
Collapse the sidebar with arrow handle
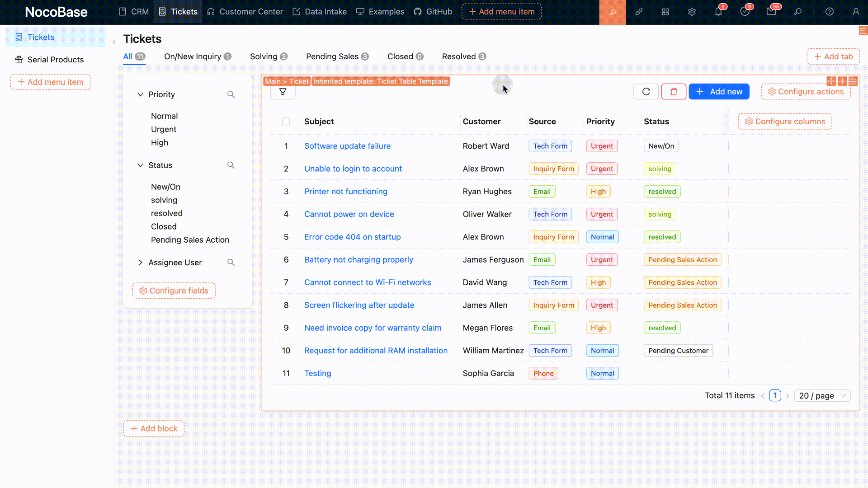point(114,42)
